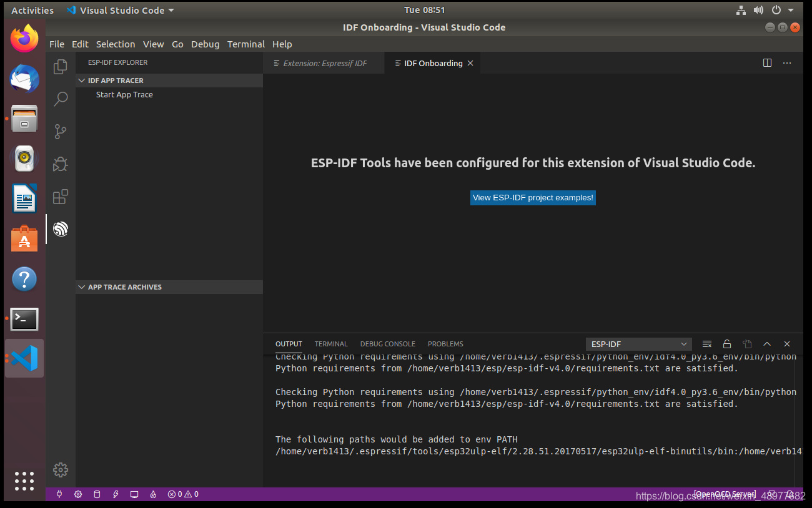Open the Help app from the dock
This screenshot has height=508, width=812.
pos(24,279)
